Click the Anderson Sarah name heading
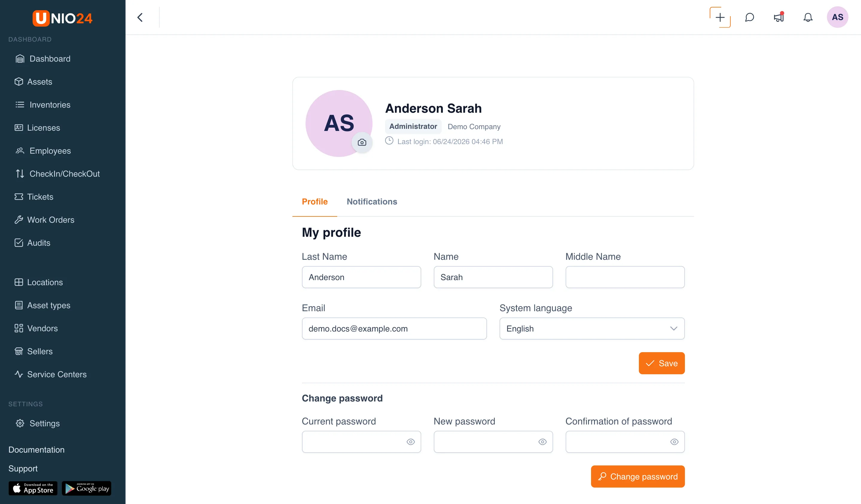 [433, 108]
